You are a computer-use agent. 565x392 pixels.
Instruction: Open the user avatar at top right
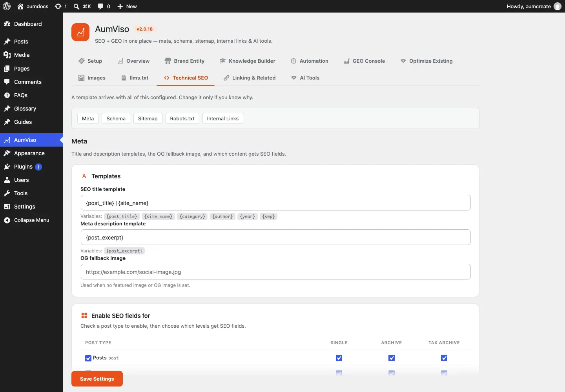coord(558,6)
